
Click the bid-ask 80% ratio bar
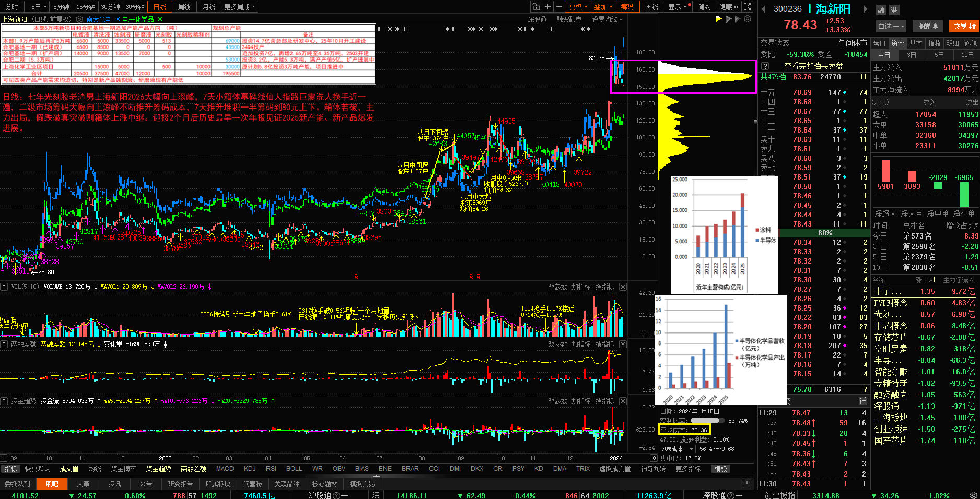point(825,233)
